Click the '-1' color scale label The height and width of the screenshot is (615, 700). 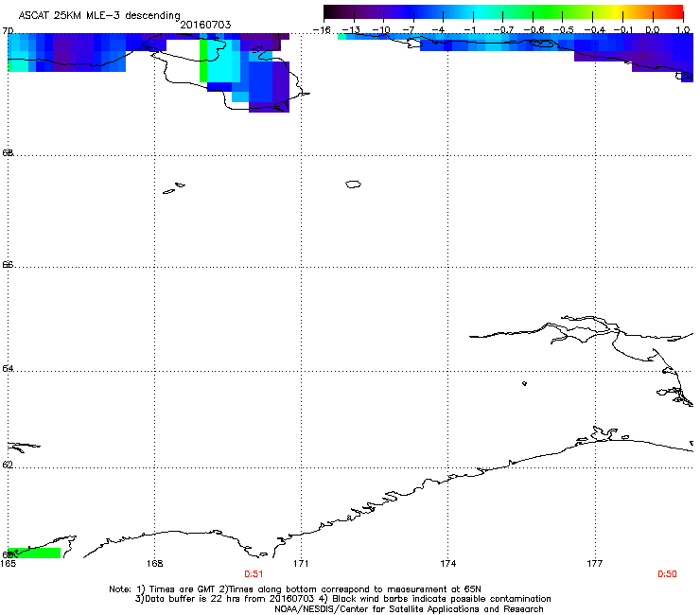pos(469,30)
